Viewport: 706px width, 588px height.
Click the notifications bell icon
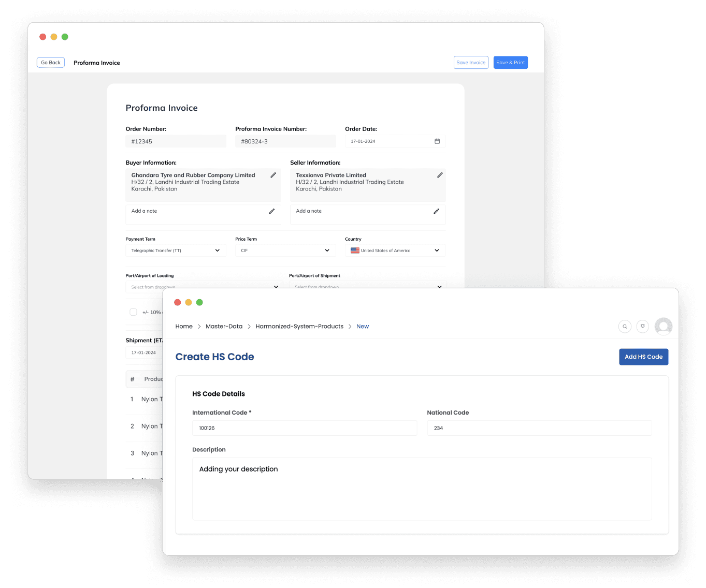coord(642,326)
